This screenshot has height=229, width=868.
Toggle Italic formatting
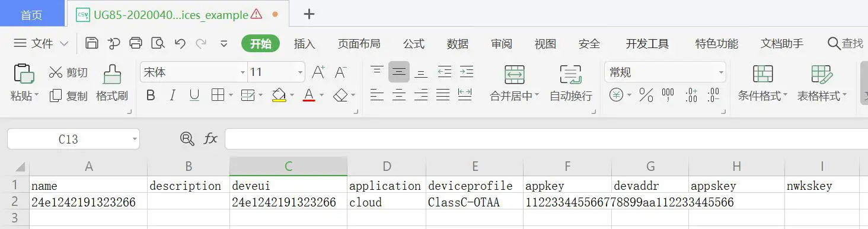pyautogui.click(x=173, y=95)
